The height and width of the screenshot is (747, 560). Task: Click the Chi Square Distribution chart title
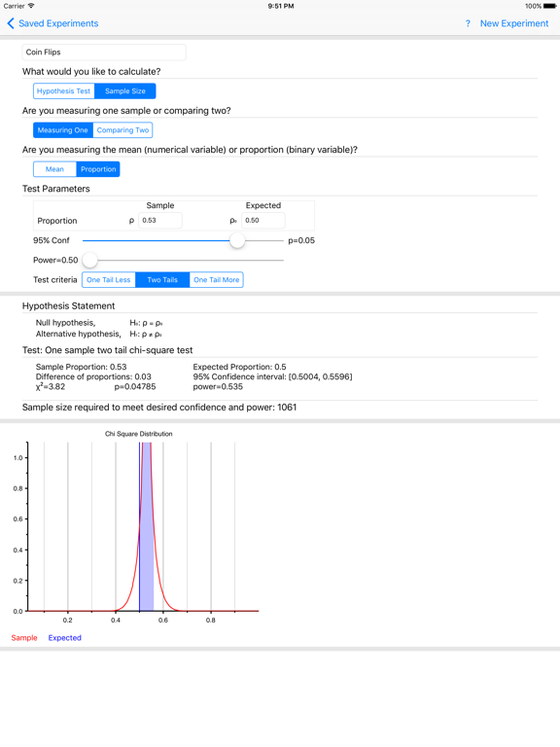139,434
